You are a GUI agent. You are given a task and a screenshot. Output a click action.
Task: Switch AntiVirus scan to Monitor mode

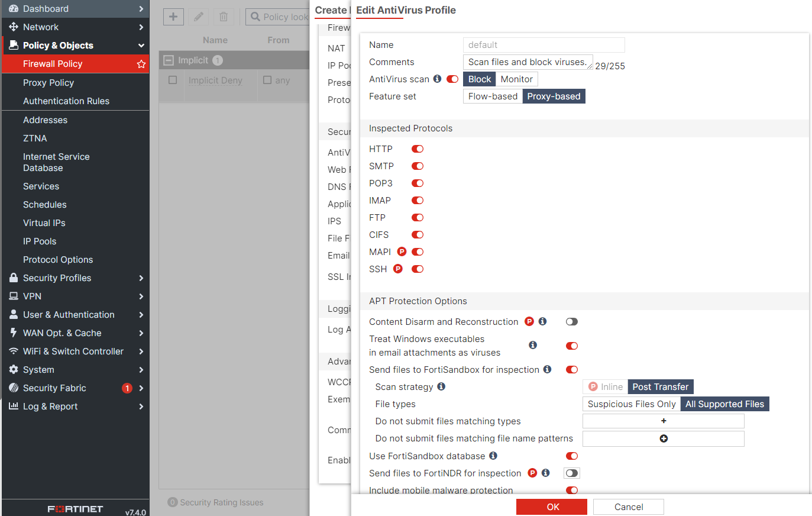tap(516, 78)
